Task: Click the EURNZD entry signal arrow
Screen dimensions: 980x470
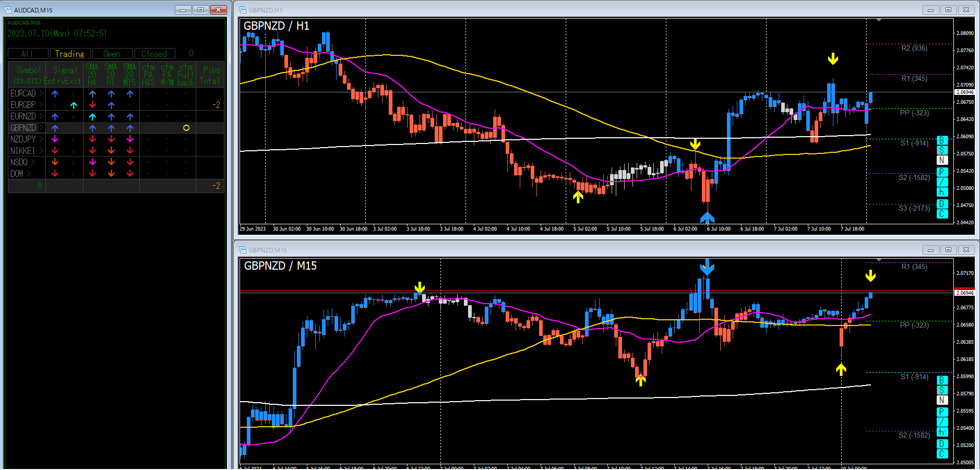Action: [55, 117]
